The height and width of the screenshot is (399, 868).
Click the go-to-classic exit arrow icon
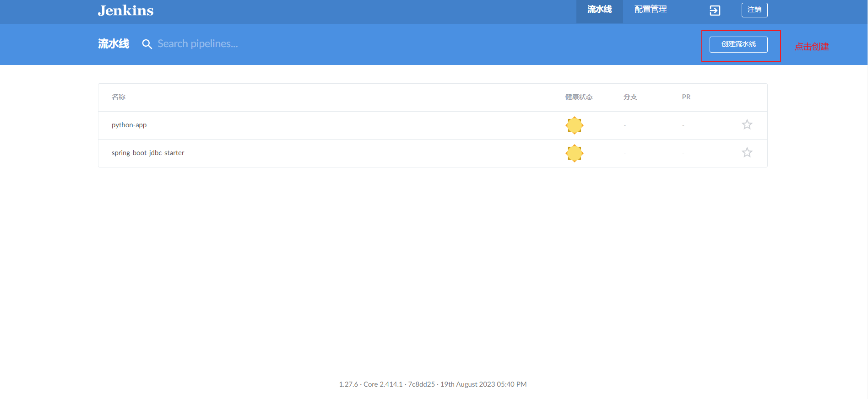(715, 11)
